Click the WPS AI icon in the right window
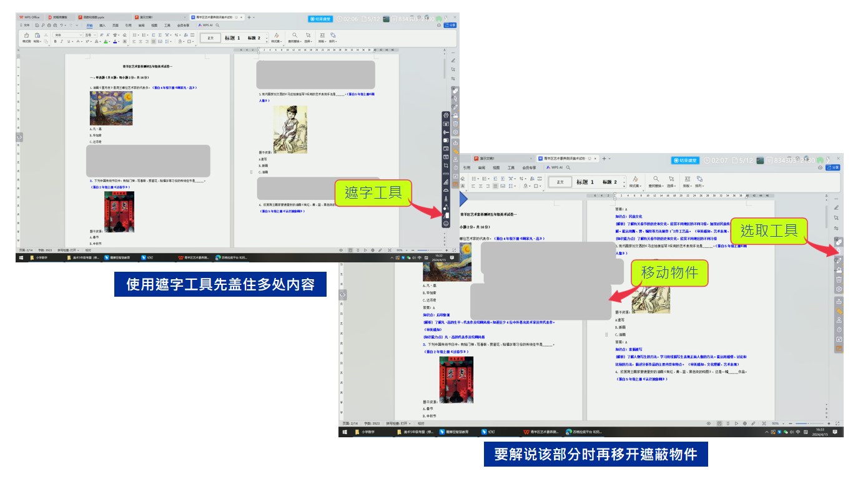This screenshot has height=481, width=868. pyautogui.click(x=555, y=167)
